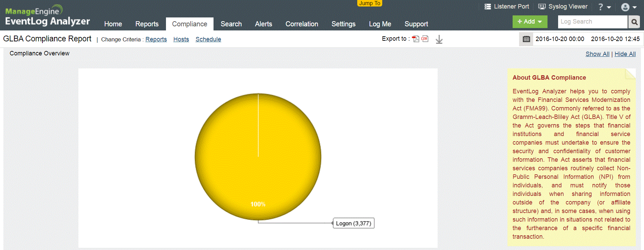Click the log search magnifier button
644x250 pixels.
[634, 22]
